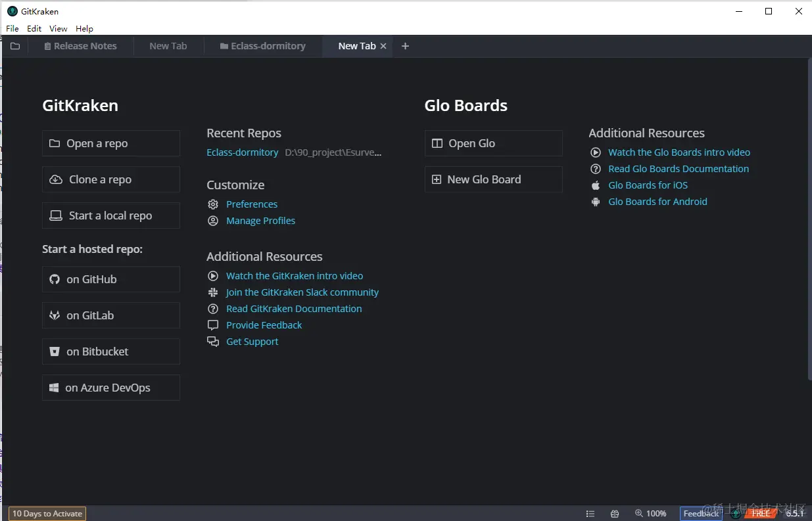Image resolution: width=812 pixels, height=521 pixels.
Task: Click the Slack icon beside community link
Action: click(213, 292)
